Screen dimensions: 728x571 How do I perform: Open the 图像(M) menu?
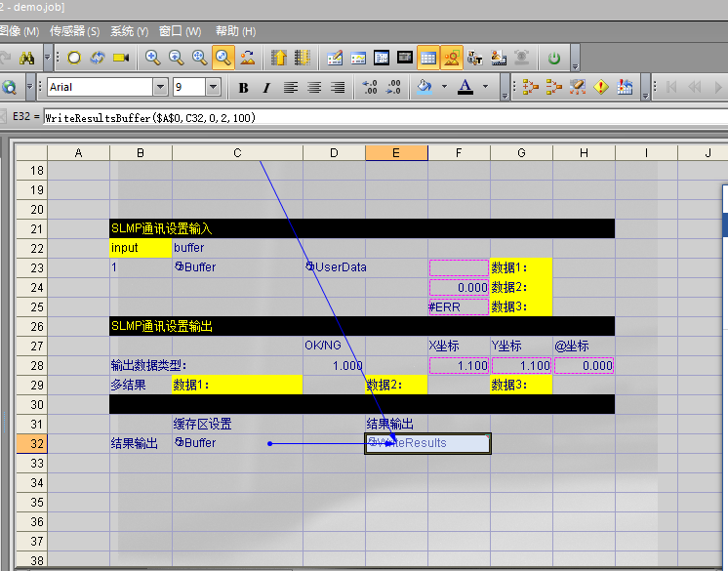(20, 31)
